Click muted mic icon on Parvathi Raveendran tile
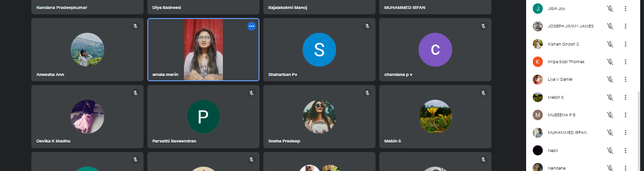 point(251,93)
